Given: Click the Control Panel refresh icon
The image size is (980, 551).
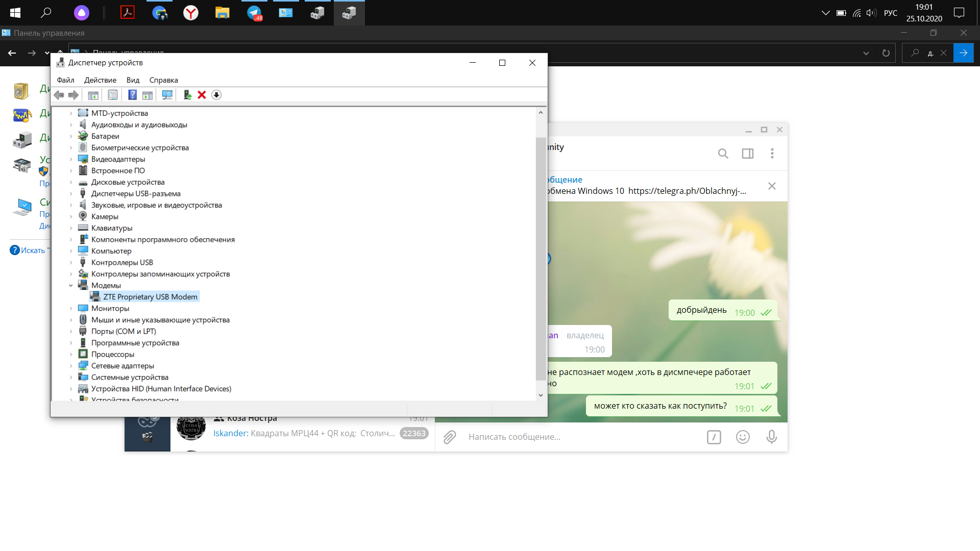Looking at the screenshot, I should tap(886, 53).
